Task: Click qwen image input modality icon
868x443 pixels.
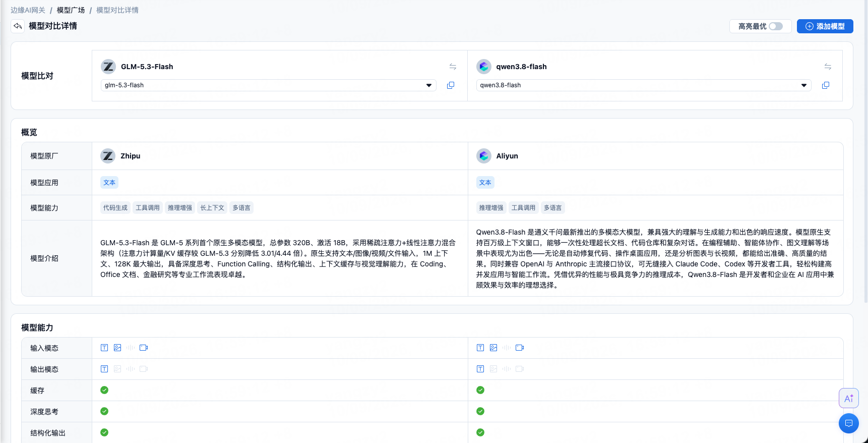Action: [493, 348]
